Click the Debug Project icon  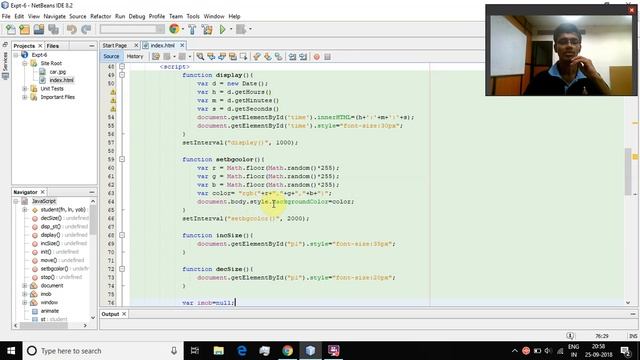click(241, 29)
